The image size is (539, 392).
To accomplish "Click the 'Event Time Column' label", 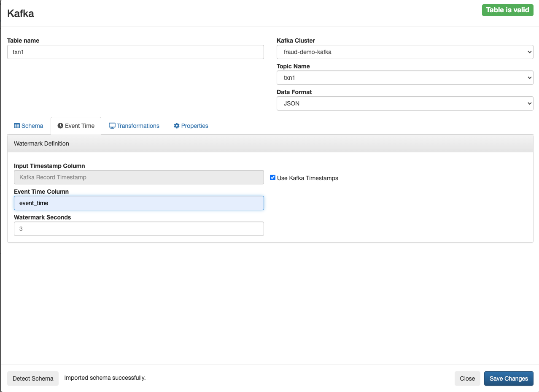I will tap(41, 192).
